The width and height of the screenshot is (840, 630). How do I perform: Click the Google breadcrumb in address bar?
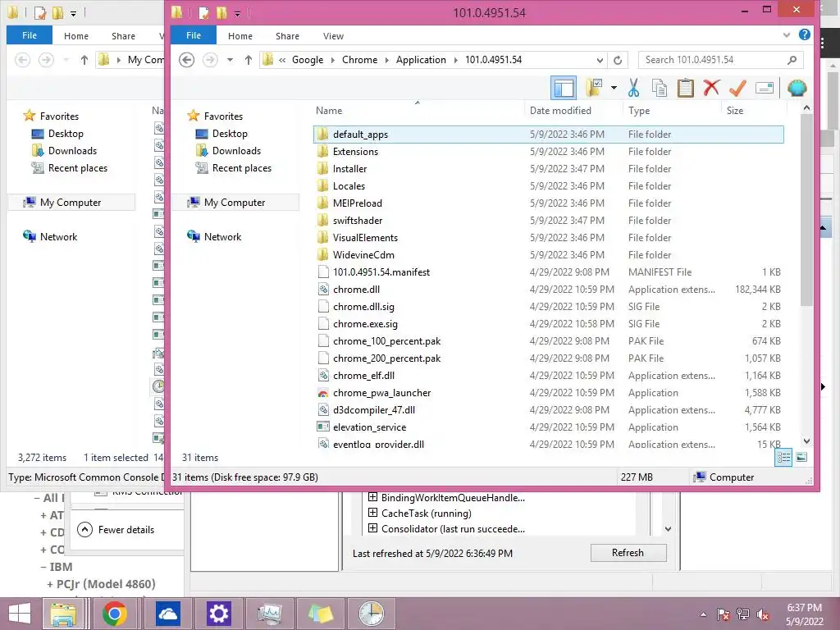tap(308, 60)
